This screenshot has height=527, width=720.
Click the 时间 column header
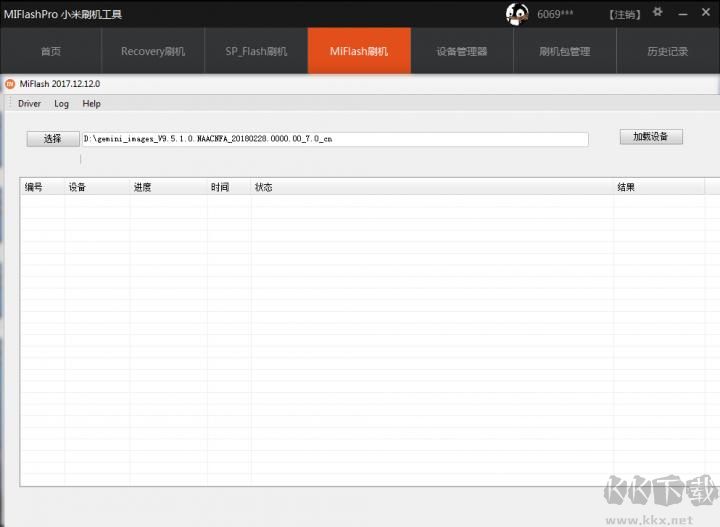click(x=229, y=187)
